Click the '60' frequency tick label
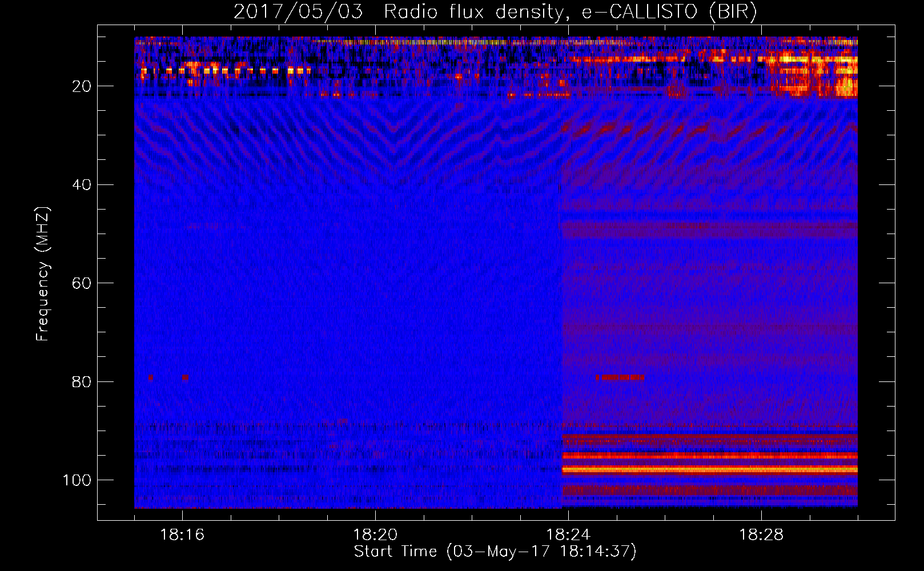Screen dimensions: 924x571 tap(82, 283)
